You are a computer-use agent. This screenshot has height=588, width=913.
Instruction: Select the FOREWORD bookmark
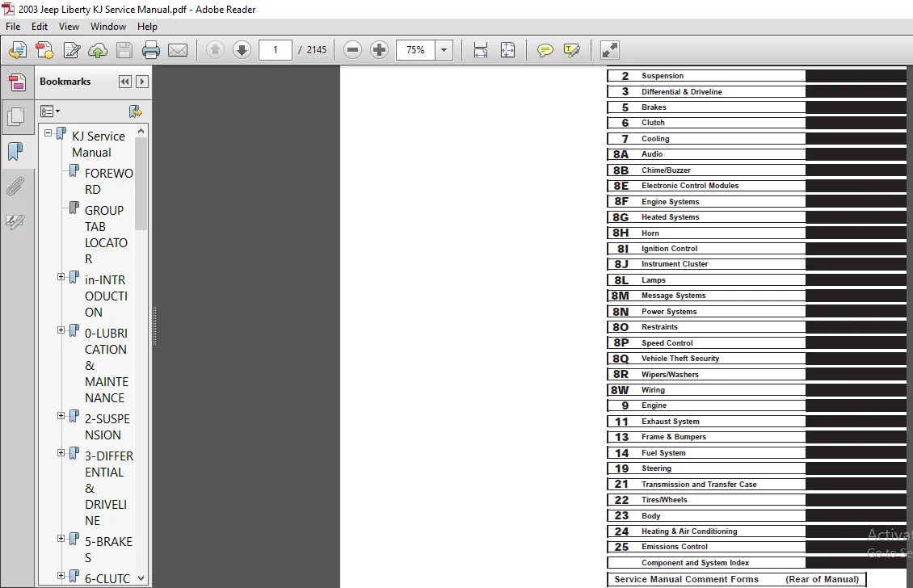[109, 181]
